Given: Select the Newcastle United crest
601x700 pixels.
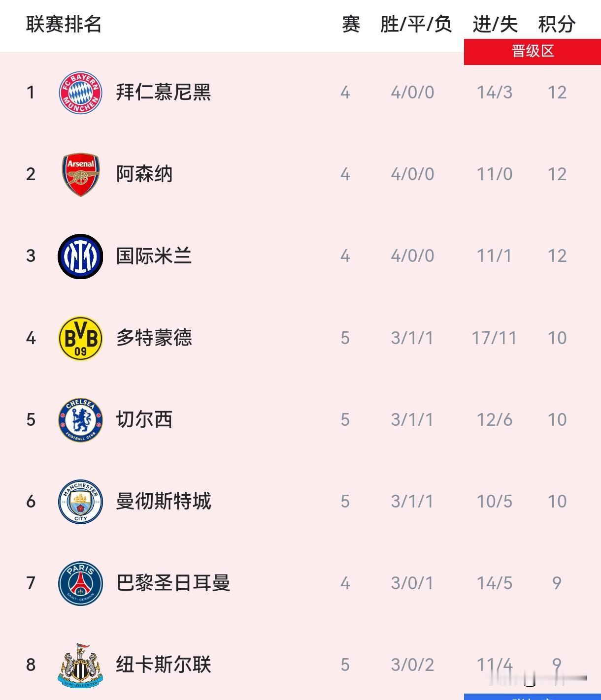Looking at the screenshot, I should pyautogui.click(x=80, y=665).
